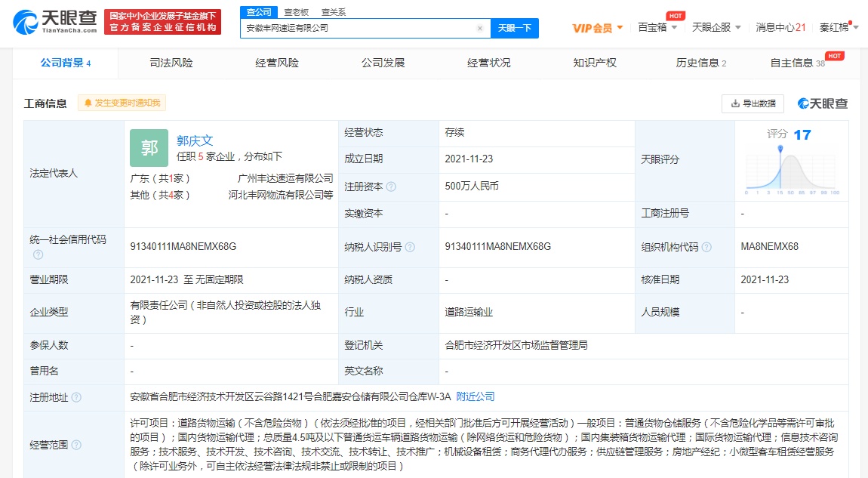Image resolution: width=868 pixels, height=478 pixels.
Task: Click help icon next to 经营范围
Action: [76, 445]
